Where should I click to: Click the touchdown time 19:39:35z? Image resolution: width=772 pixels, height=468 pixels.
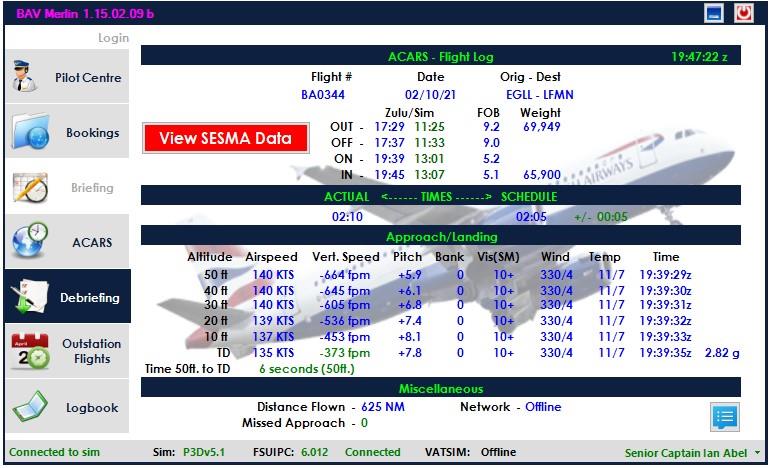click(666, 353)
